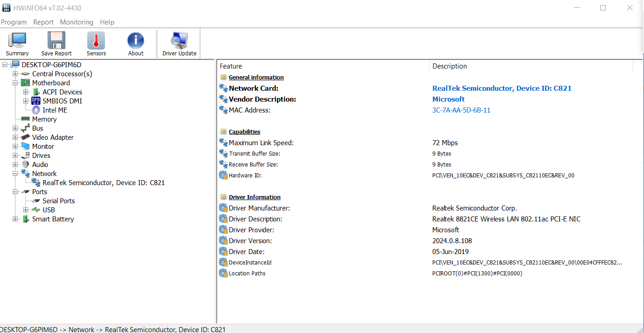Expand the ACPI Devices node
644x333 pixels.
pyautogui.click(x=26, y=92)
